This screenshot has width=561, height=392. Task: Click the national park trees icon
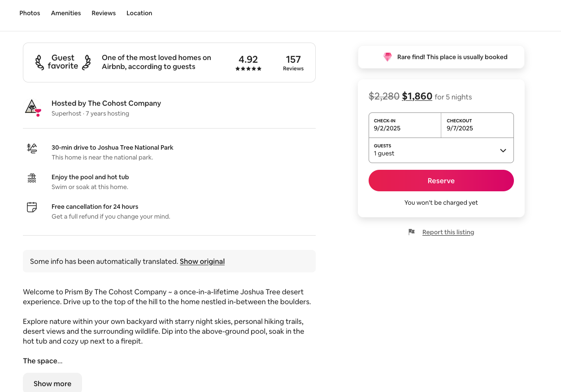click(32, 148)
